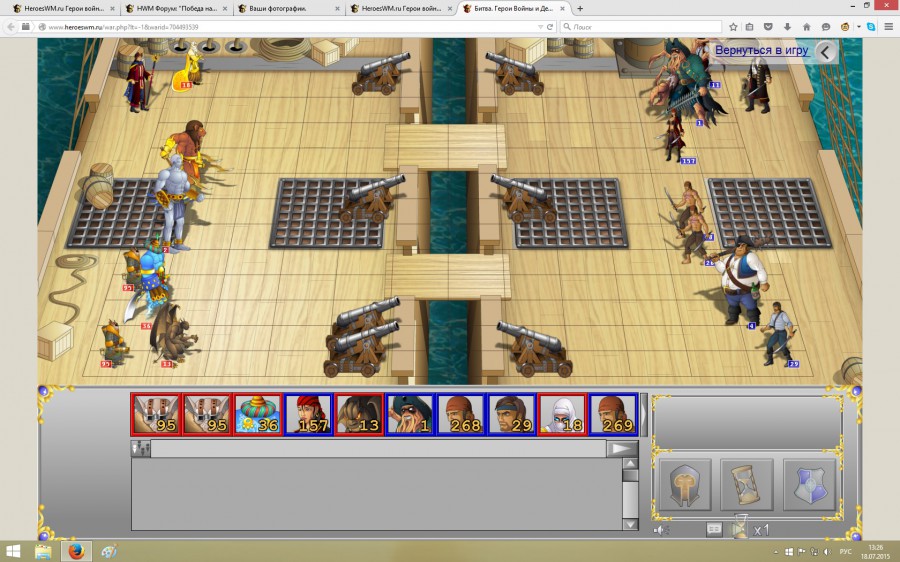This screenshot has width=900, height=562.
Task: Switch to Ваши фотографии tab
Action: tap(289, 9)
